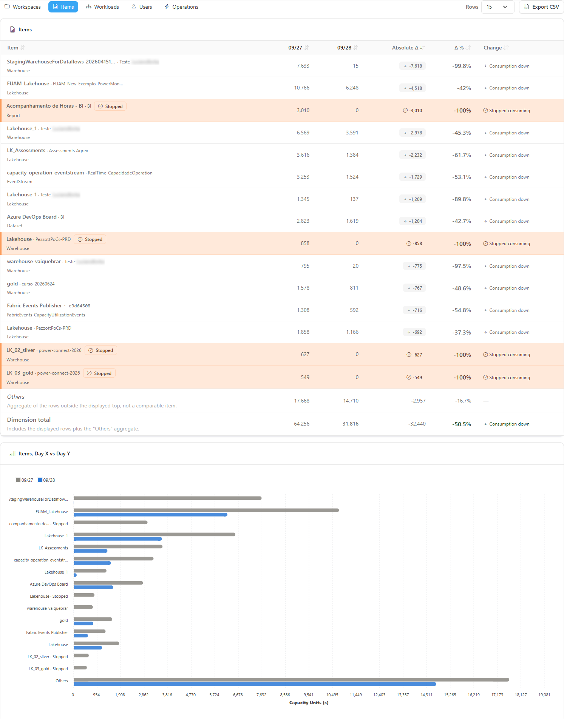Sort by 09/28 column icon

(x=355, y=48)
